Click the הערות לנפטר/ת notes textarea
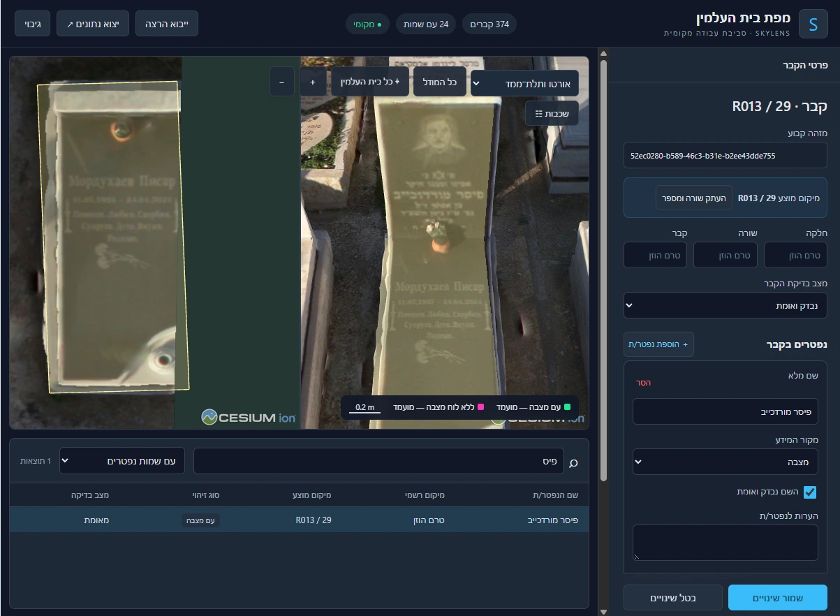The width and height of the screenshot is (840, 616). 725,543
